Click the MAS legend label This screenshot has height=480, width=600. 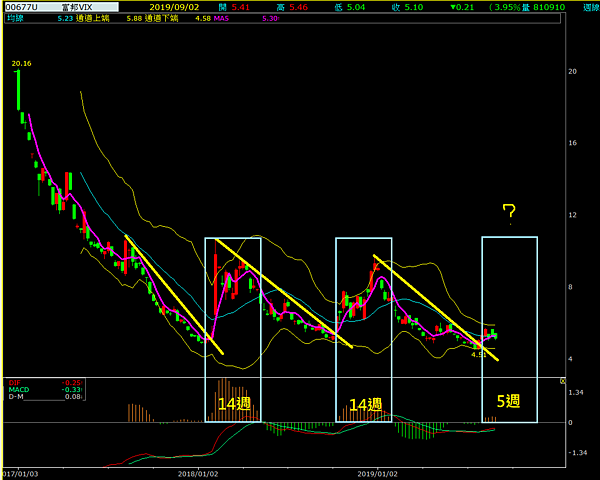221,18
